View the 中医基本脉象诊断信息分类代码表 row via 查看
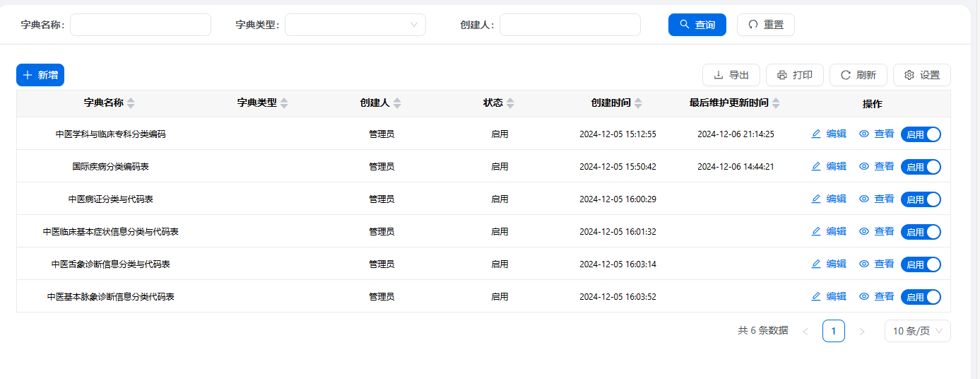The height and width of the screenshot is (379, 980). click(877, 296)
